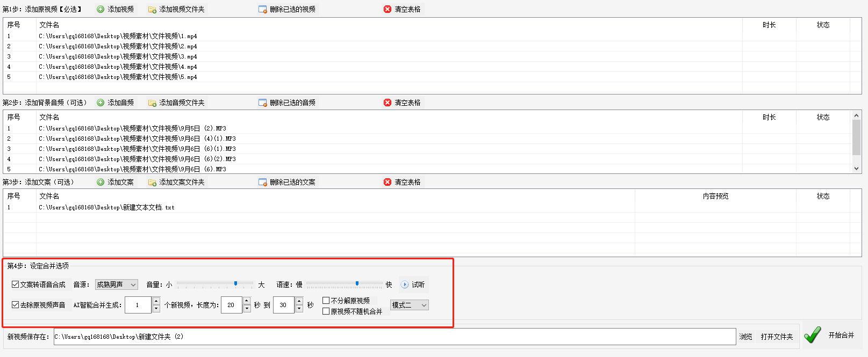Open 模式二 mode dropdown
This screenshot has width=868, height=357.
(x=409, y=305)
